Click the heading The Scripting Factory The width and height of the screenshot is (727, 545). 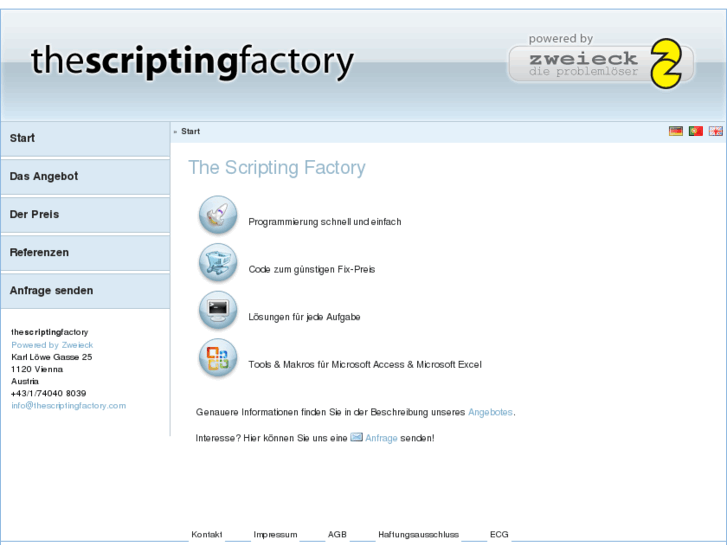tap(277, 167)
